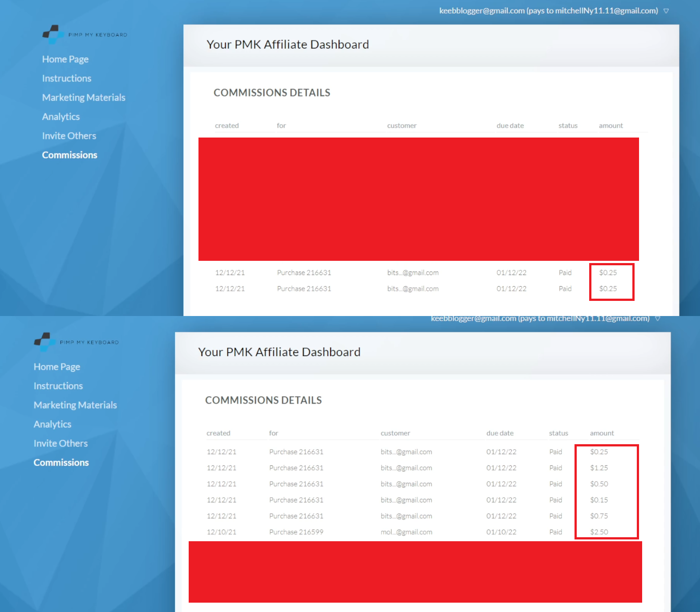Open Analytics in the upper dashboard sidebar
The height and width of the screenshot is (612, 700).
[61, 117]
